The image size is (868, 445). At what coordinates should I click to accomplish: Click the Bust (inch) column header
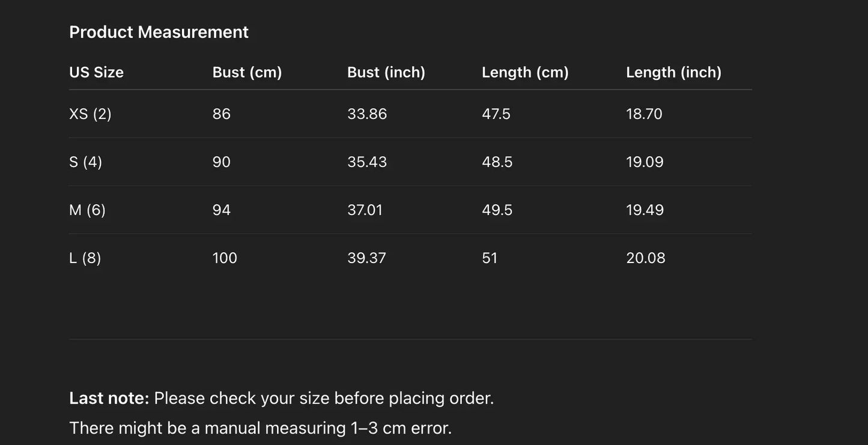point(386,72)
